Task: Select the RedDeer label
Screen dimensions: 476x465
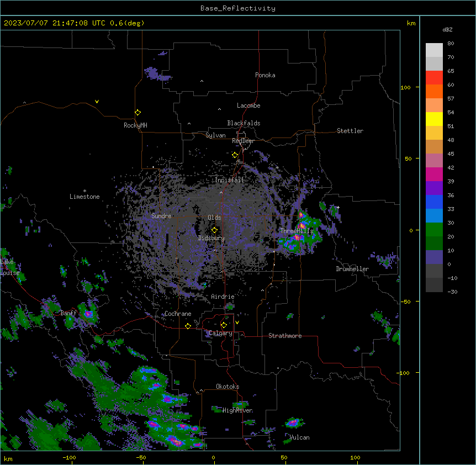Action: click(243, 141)
